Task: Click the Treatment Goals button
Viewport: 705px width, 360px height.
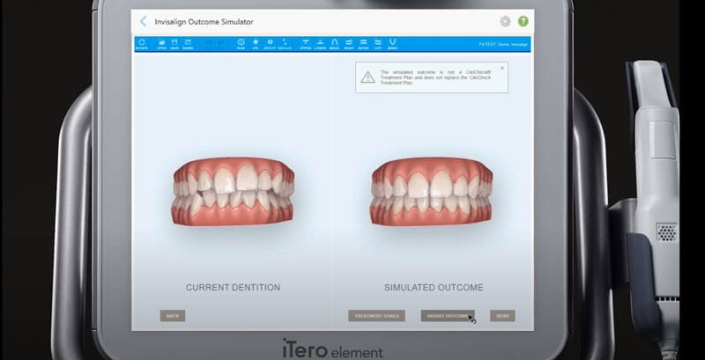Action: [x=377, y=316]
